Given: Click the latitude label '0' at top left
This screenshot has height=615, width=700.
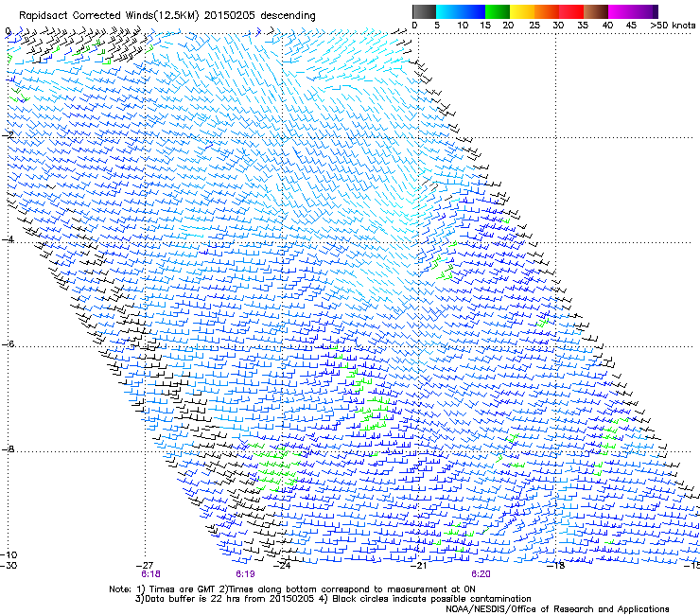Looking at the screenshot, I should coord(8,31).
